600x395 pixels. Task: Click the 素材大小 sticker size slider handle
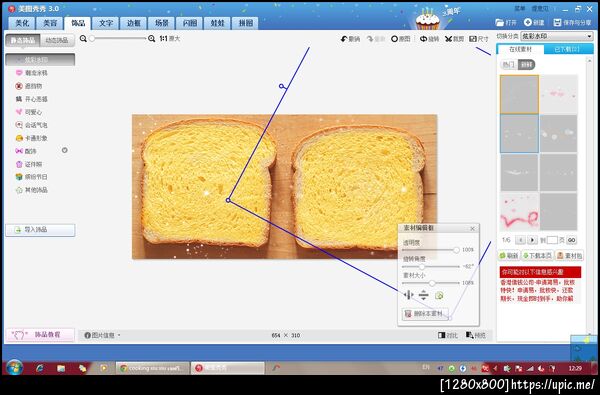click(432, 283)
